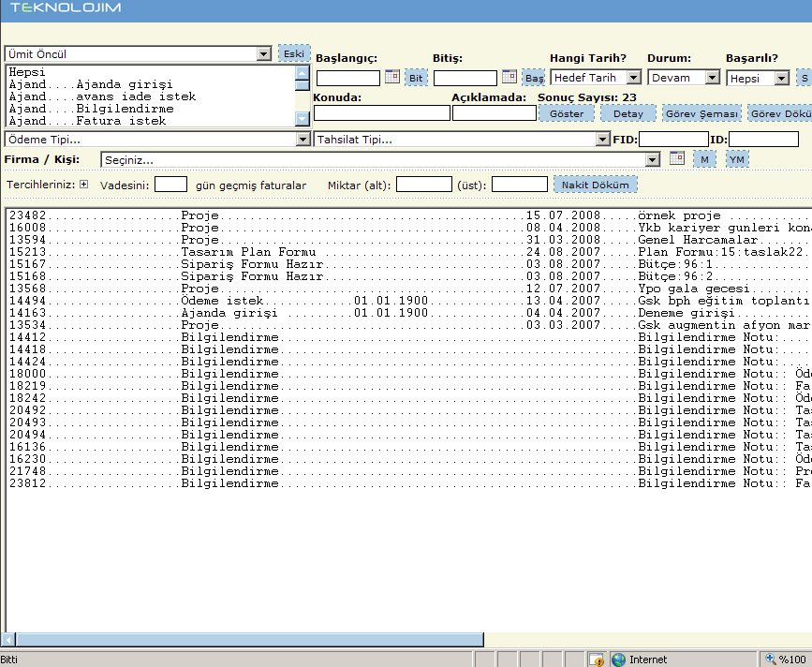Screen dimensions: 812x667
Task: Click zoom magnifier icon in status bar
Action: coord(771,659)
